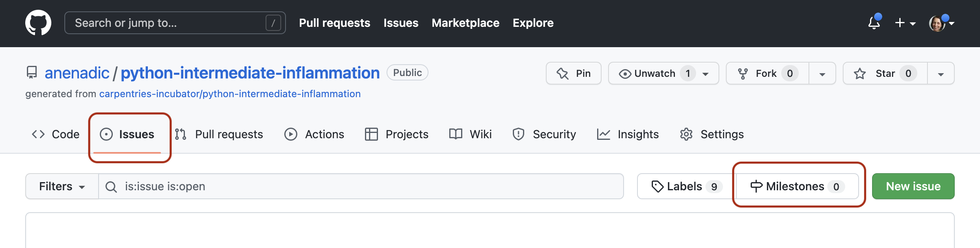Screen dimensions: 980x248
Task: Select the repository Issues tab
Action: (x=127, y=134)
